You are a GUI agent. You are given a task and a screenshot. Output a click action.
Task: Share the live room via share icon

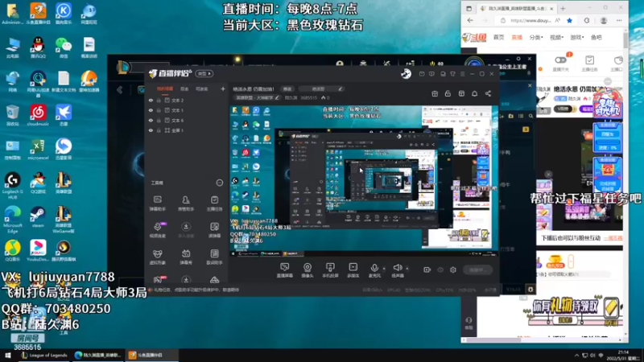click(x=488, y=93)
